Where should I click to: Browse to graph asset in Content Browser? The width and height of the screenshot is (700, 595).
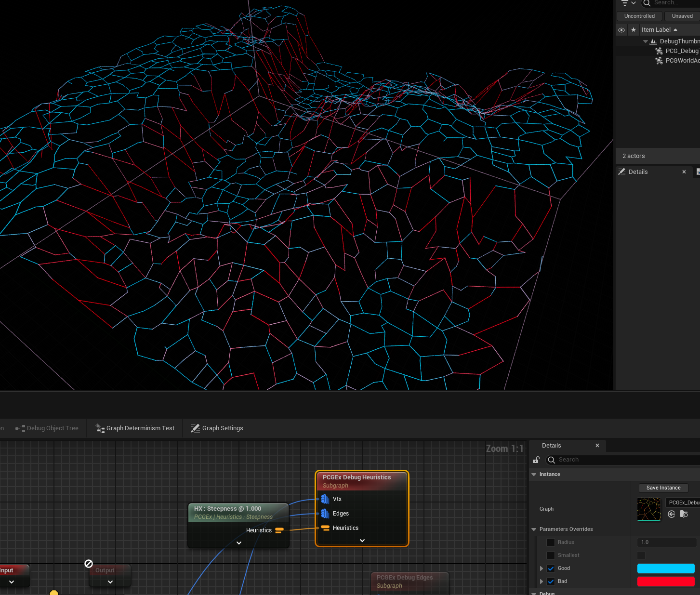pyautogui.click(x=684, y=515)
